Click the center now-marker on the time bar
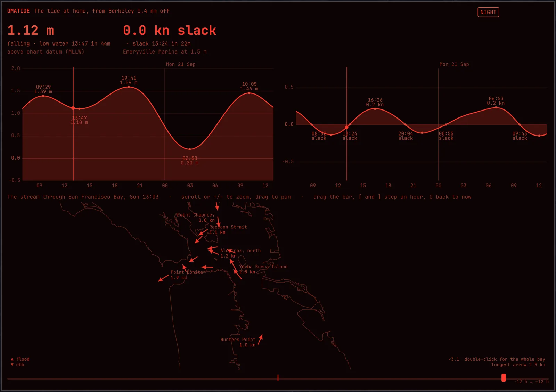The image size is (556, 392). pos(278,377)
